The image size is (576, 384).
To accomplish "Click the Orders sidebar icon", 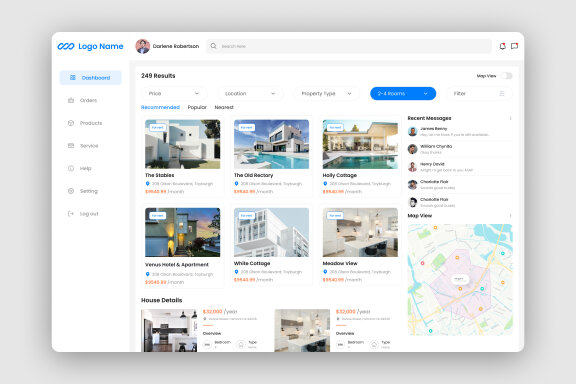I will [71, 100].
